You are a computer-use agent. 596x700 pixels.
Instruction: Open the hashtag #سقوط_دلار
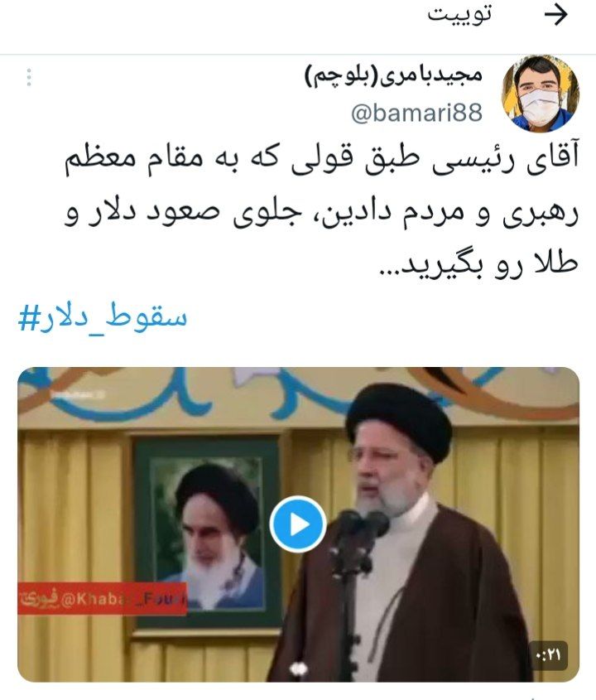[x=102, y=317]
